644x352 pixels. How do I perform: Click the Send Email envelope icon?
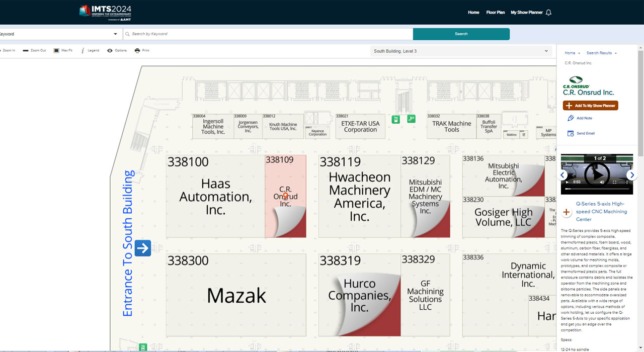571,133
